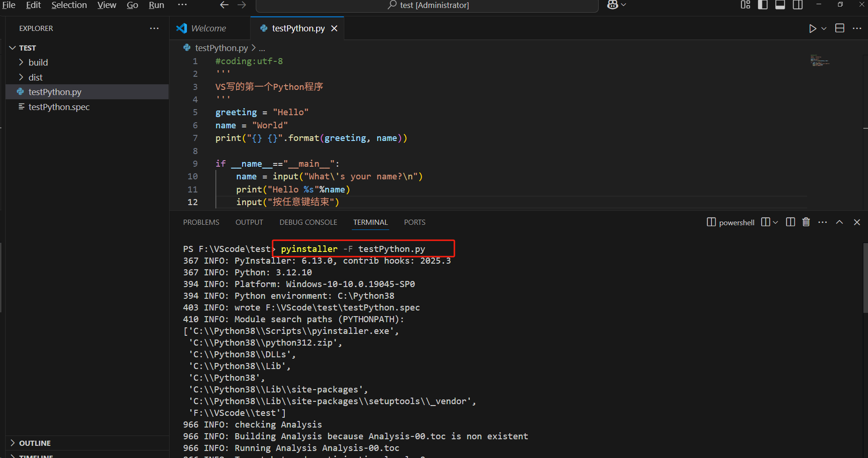Click the 'if __name__=="__main__":' line

pos(277,163)
